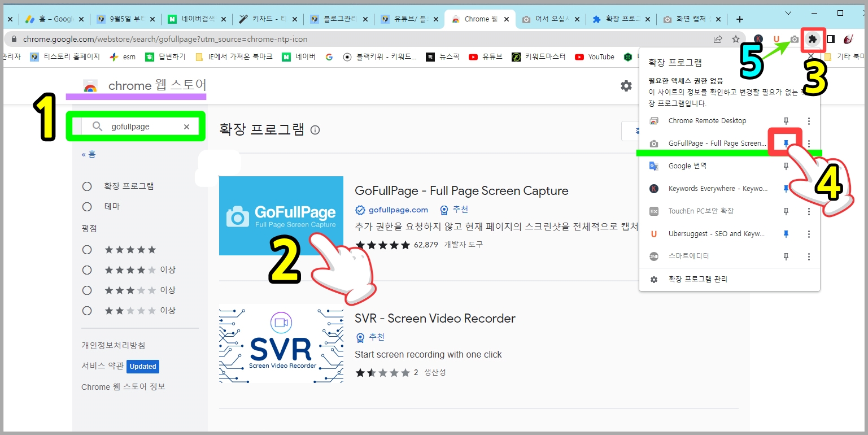Switch to the 키자드 tab
The height and width of the screenshot is (435, 868).
point(267,19)
